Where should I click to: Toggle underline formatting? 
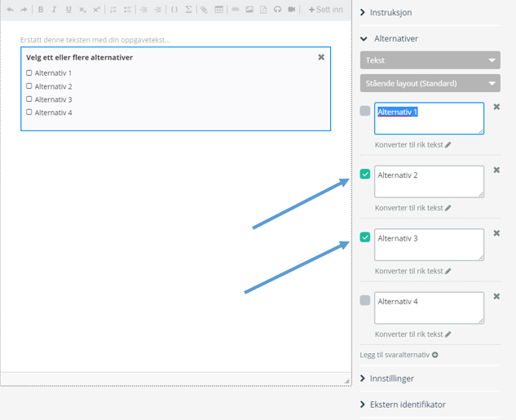click(x=68, y=10)
